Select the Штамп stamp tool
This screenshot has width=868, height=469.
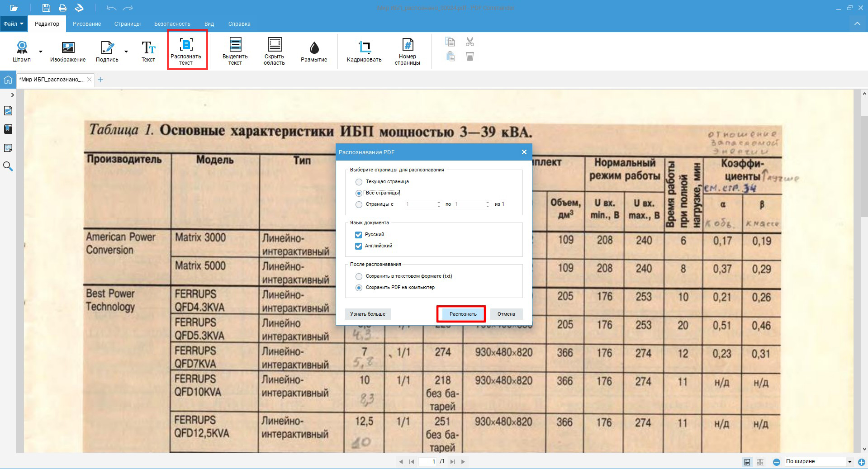click(22, 51)
